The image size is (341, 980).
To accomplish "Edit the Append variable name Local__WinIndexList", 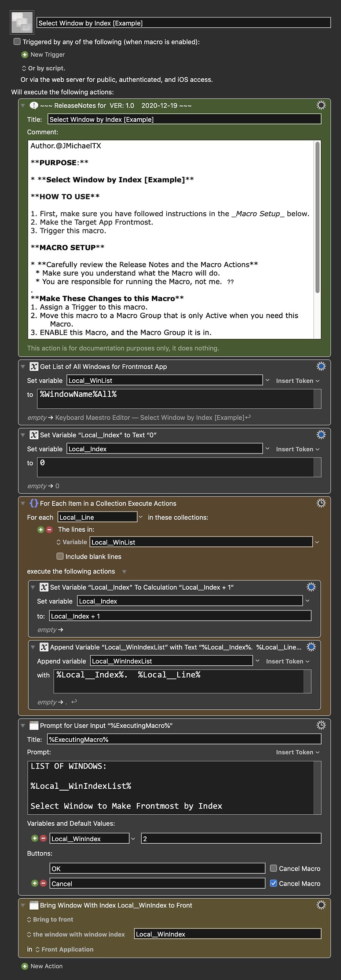I will [x=172, y=661].
